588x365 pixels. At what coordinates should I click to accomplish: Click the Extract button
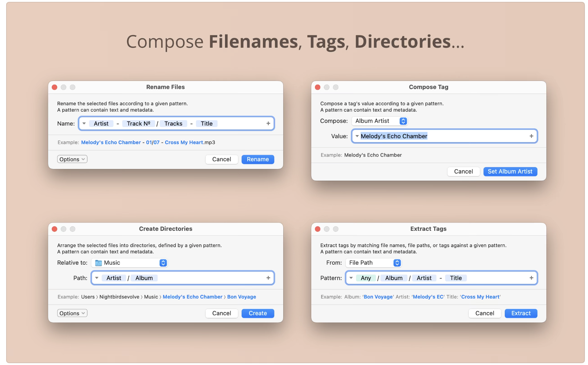[x=521, y=313]
